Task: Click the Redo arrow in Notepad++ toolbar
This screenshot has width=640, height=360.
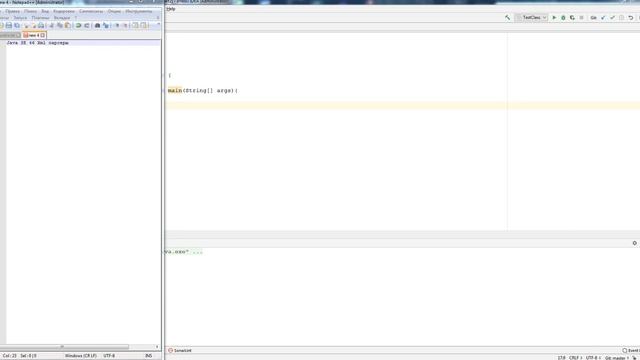Action: coord(87,25)
